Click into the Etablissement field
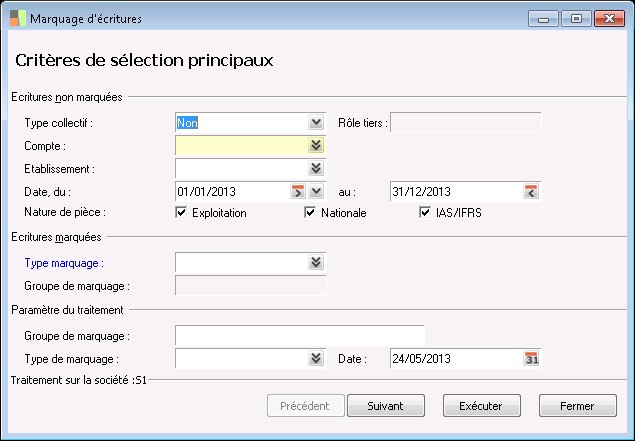Screen dimensions: 635x441 (240, 167)
